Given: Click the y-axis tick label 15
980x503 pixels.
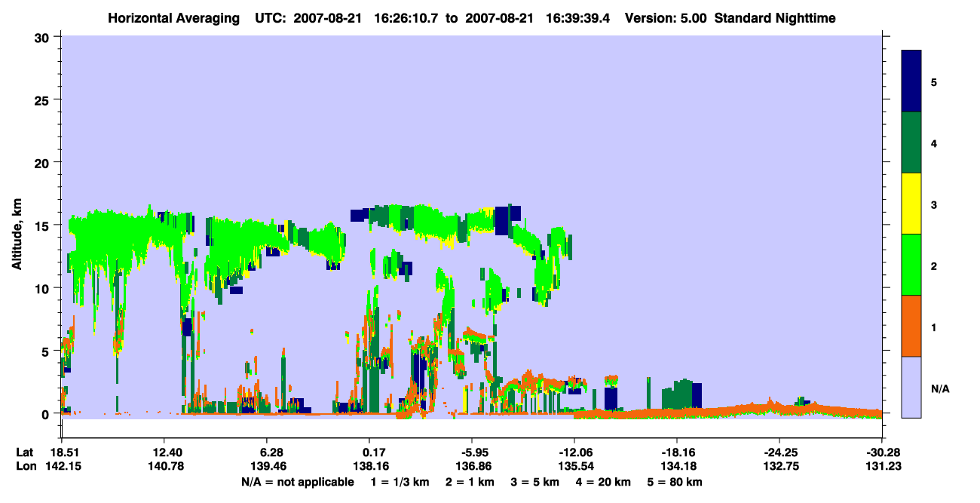Looking at the screenshot, I should 44,225.
